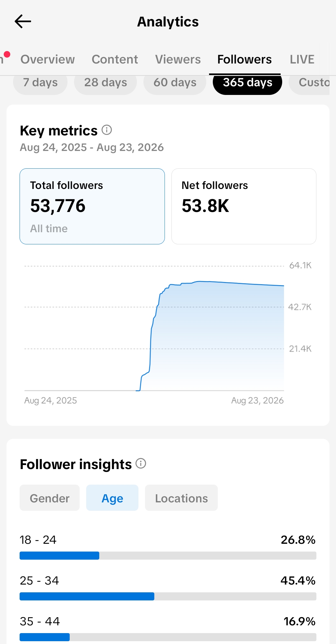Show Gender follower insights

coord(49,498)
